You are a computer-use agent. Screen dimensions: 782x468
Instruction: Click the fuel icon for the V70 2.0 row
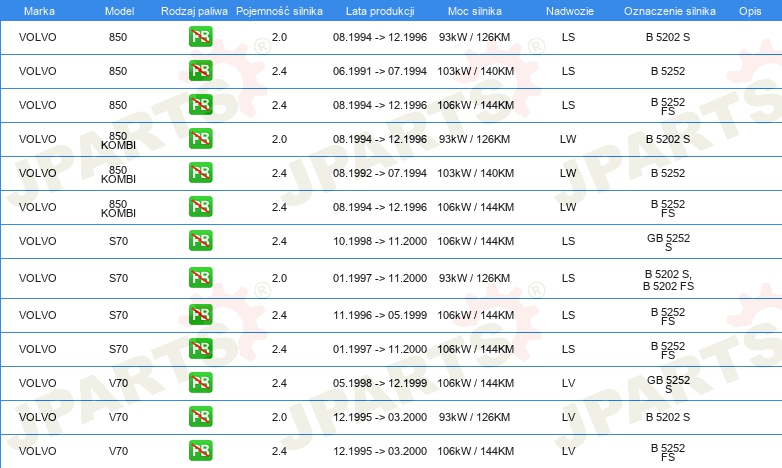[x=200, y=416]
